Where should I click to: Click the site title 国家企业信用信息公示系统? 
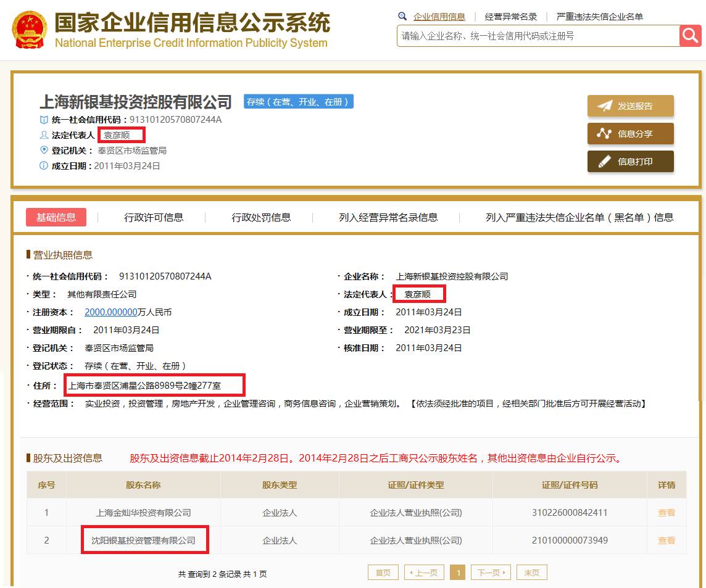(x=193, y=22)
